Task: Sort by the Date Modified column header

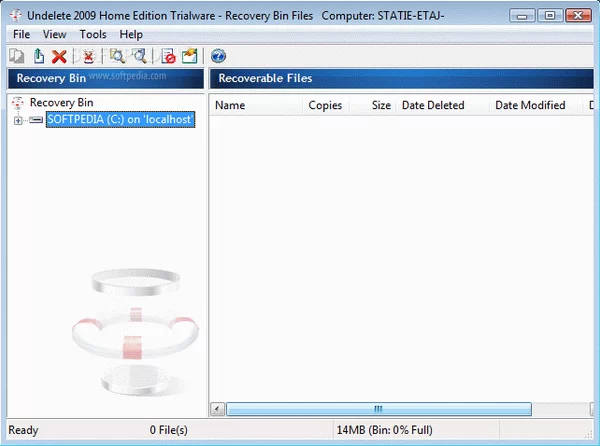Action: pos(536,105)
